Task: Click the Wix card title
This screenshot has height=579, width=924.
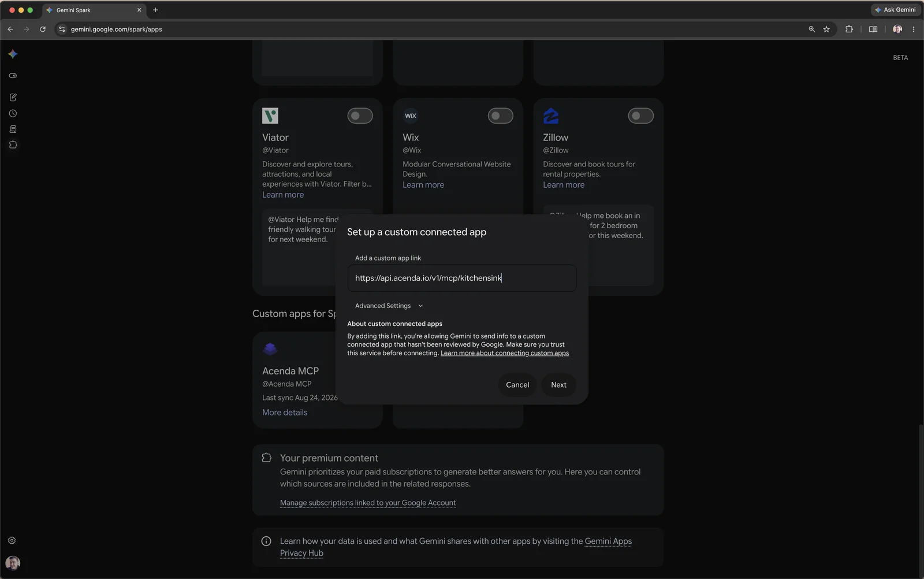Action: pyautogui.click(x=411, y=138)
